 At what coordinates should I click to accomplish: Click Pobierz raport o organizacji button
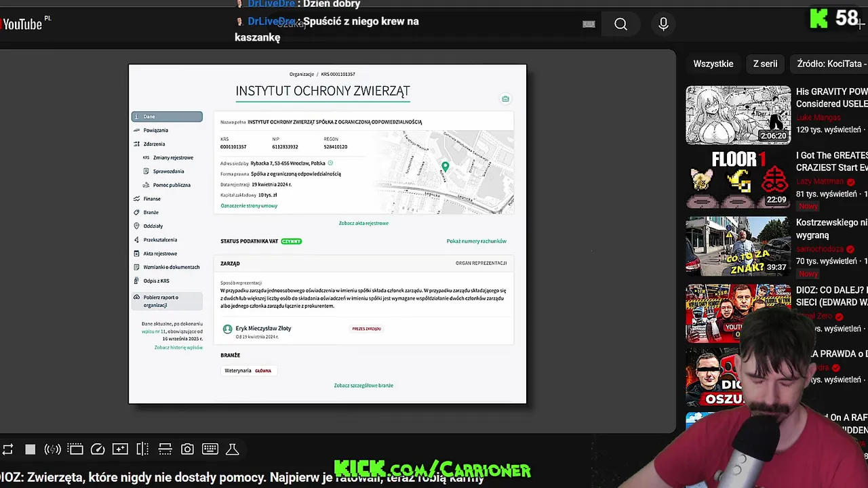[167, 301]
